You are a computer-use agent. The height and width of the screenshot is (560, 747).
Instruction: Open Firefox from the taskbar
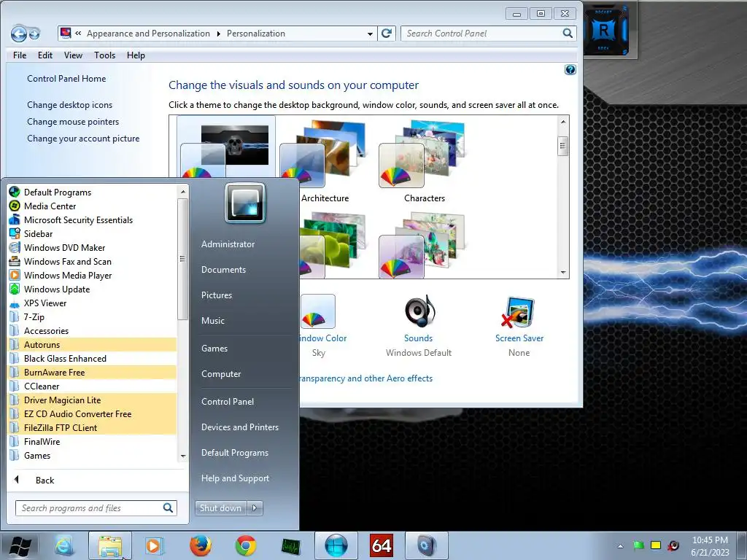(x=201, y=545)
